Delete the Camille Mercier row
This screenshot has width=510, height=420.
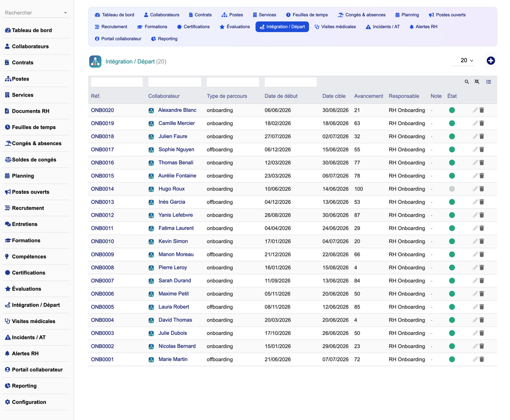[x=482, y=123]
